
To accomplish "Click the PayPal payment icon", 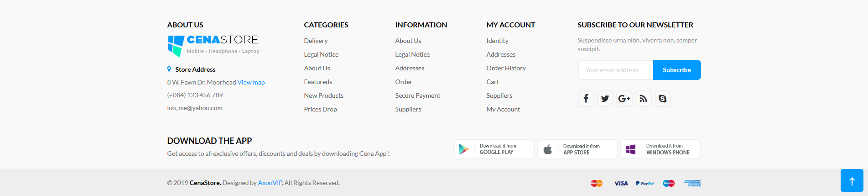I will point(645,183).
